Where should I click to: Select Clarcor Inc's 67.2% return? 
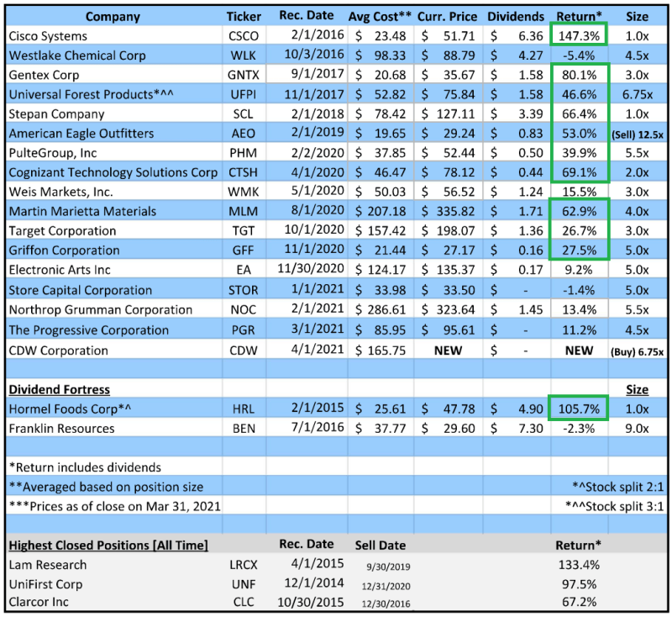[x=579, y=602]
